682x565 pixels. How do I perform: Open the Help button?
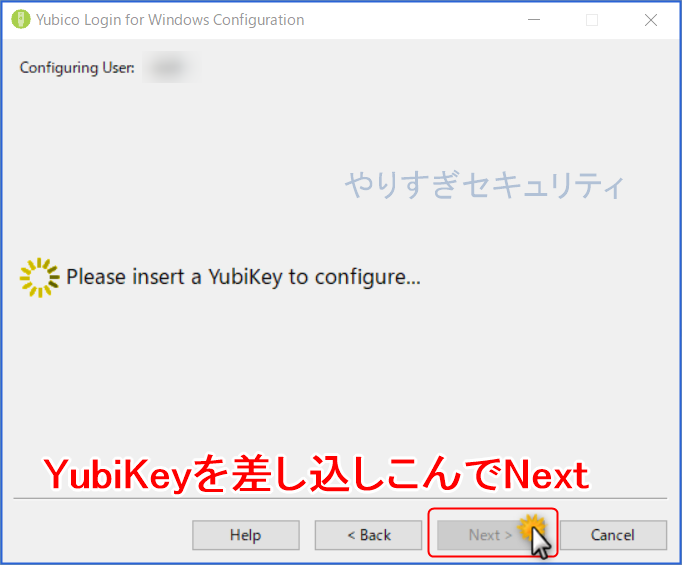pyautogui.click(x=246, y=535)
